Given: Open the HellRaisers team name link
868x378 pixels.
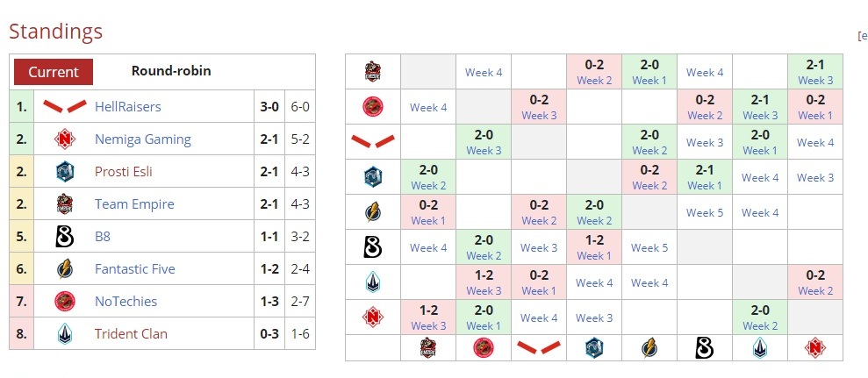Looking at the screenshot, I should point(128,107).
